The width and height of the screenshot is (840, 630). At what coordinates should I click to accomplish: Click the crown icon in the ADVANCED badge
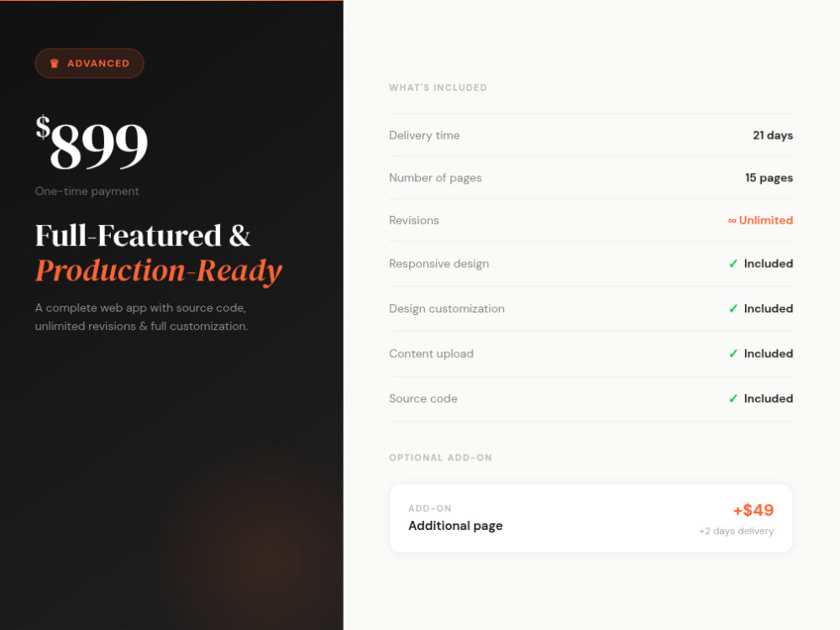click(x=54, y=63)
